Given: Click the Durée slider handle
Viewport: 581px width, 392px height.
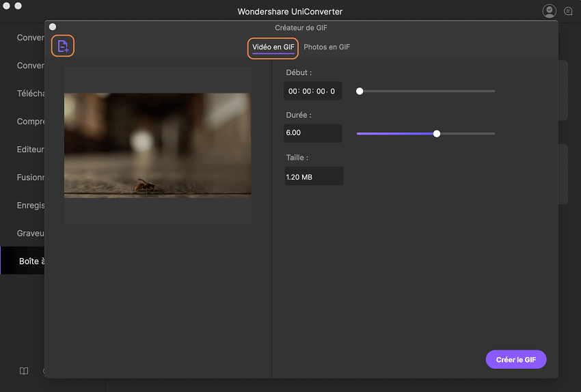Looking at the screenshot, I should click(x=437, y=134).
